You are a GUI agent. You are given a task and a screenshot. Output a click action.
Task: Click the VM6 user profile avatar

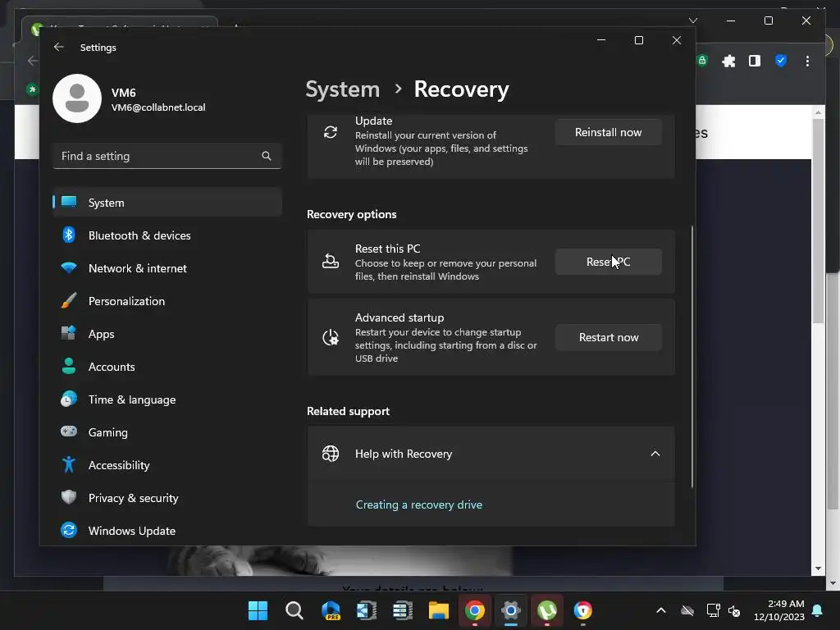[77, 98]
